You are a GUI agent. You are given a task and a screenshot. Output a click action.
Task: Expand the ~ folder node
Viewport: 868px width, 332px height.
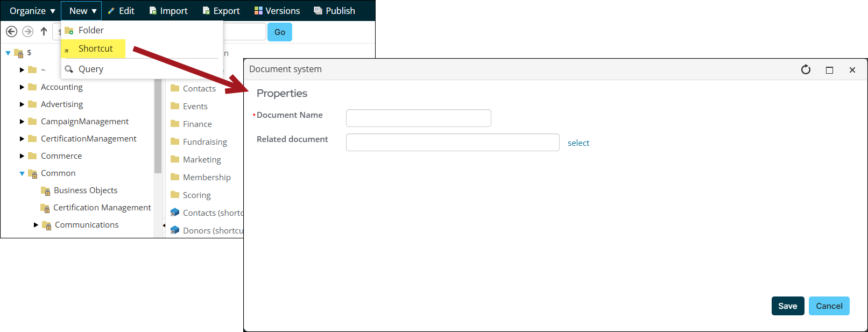coord(22,70)
